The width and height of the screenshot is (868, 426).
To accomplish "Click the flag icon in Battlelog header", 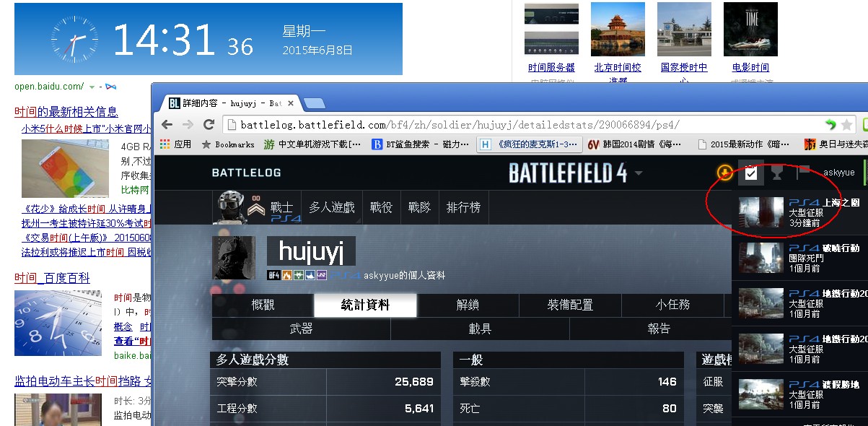I will coord(802,173).
